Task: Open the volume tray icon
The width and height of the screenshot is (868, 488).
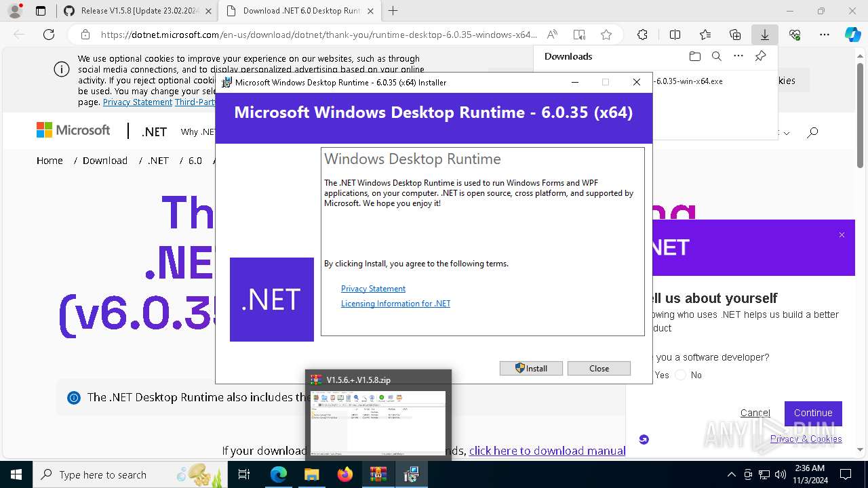Action: tap(781, 474)
